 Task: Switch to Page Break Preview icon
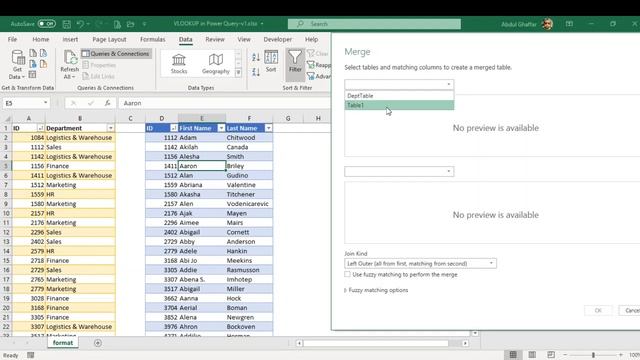pos(551,355)
